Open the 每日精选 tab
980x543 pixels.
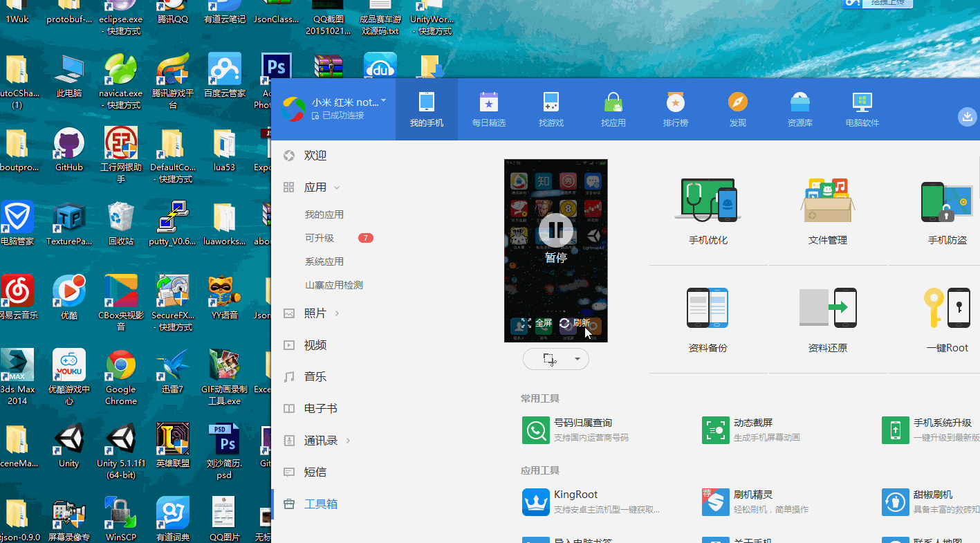(489, 109)
